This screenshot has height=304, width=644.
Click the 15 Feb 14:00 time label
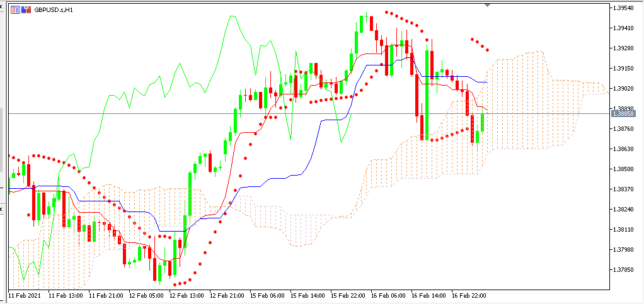[x=308, y=296]
